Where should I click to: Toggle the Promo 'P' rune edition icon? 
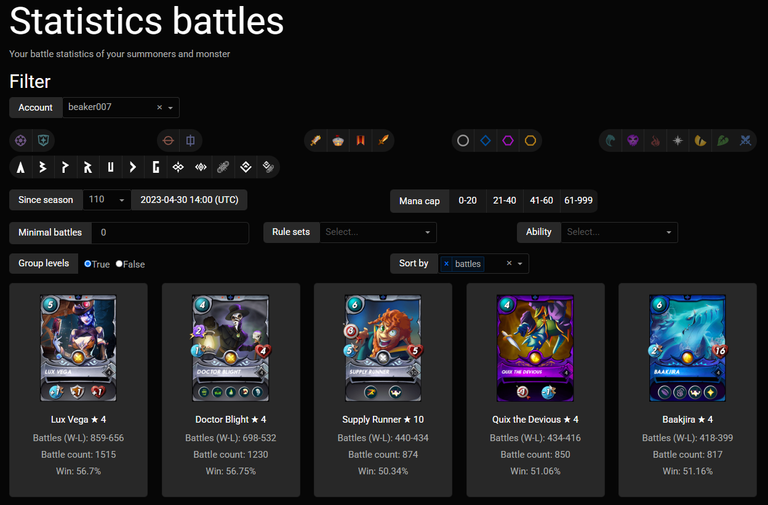point(66,168)
